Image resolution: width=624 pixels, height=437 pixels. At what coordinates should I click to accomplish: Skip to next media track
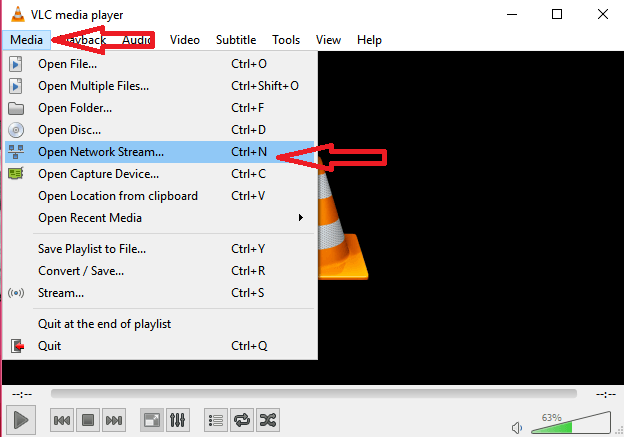point(114,420)
